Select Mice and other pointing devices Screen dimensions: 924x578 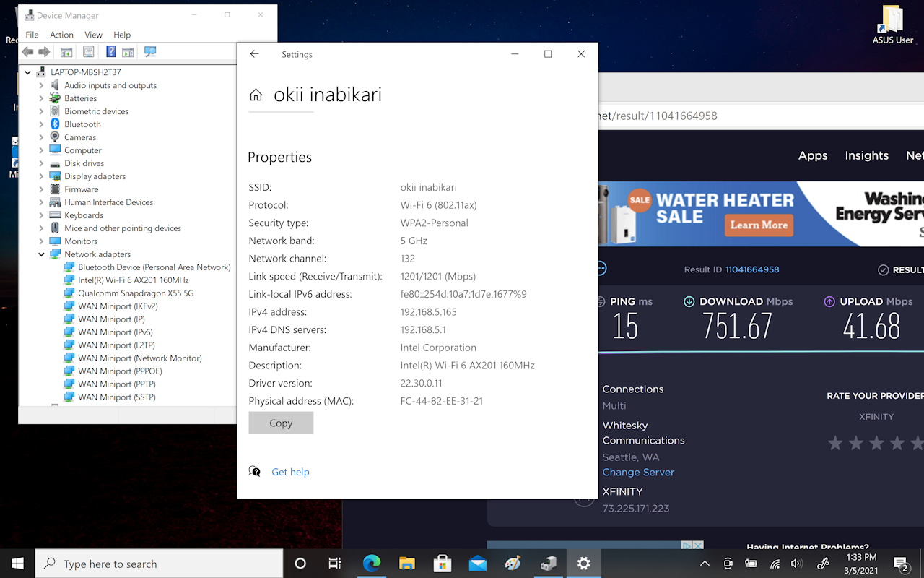click(123, 228)
